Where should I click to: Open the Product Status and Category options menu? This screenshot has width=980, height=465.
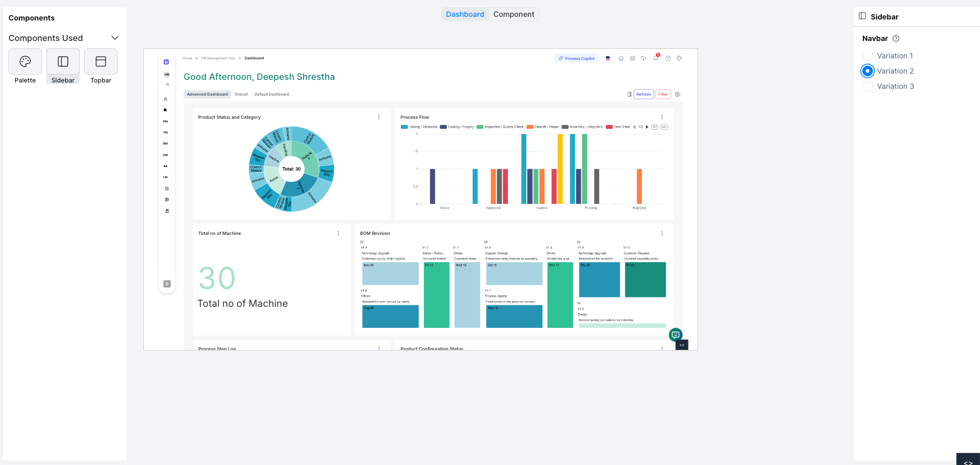point(379,117)
